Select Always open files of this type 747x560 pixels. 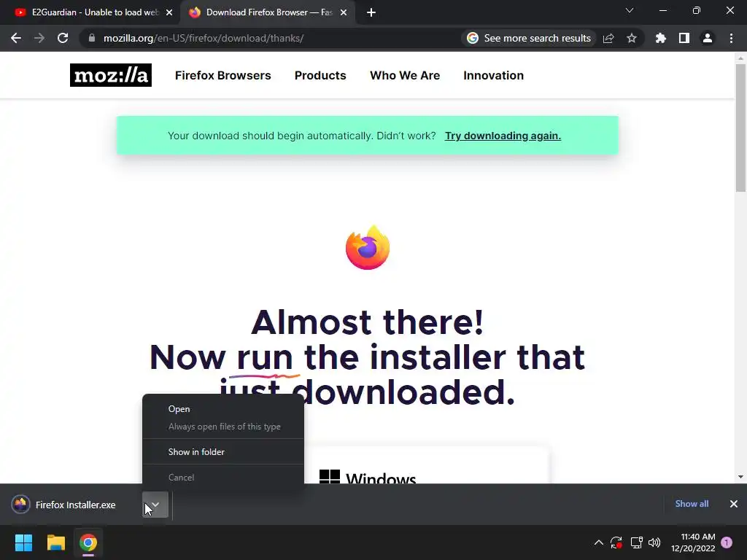[223, 427]
